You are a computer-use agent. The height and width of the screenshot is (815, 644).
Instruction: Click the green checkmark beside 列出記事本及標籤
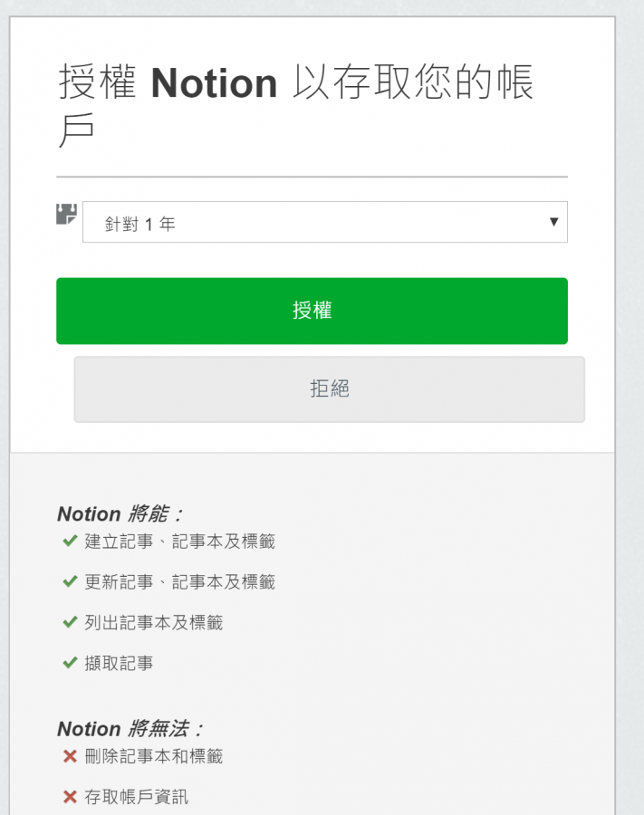tap(70, 622)
